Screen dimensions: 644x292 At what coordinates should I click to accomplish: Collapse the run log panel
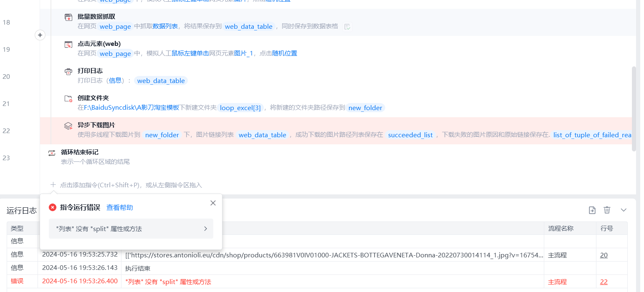coord(624,210)
